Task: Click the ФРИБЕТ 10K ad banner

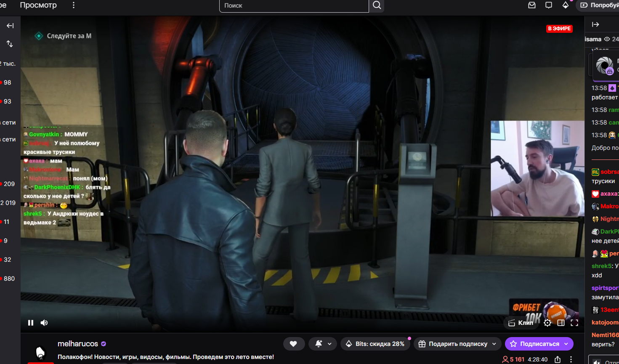Action: pos(543,311)
